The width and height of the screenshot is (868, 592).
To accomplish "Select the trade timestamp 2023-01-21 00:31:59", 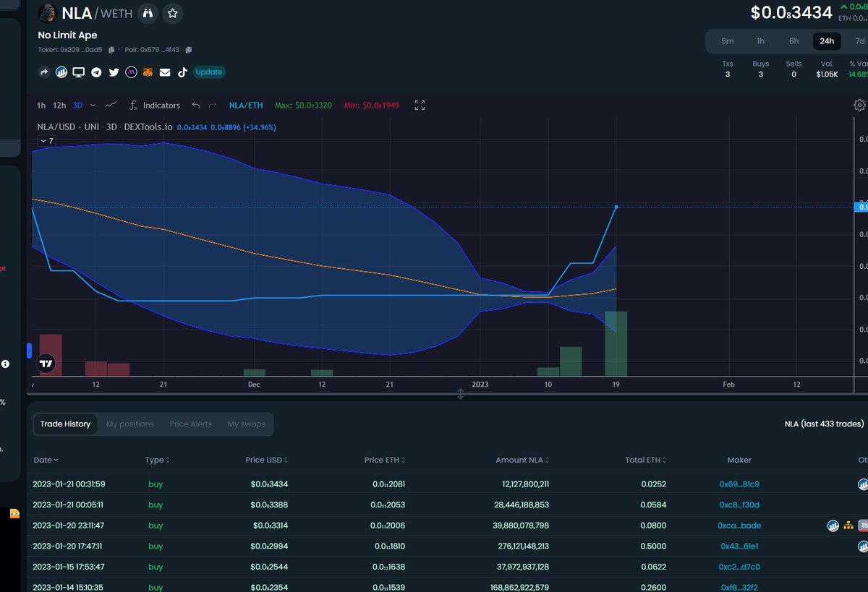I will (x=69, y=484).
